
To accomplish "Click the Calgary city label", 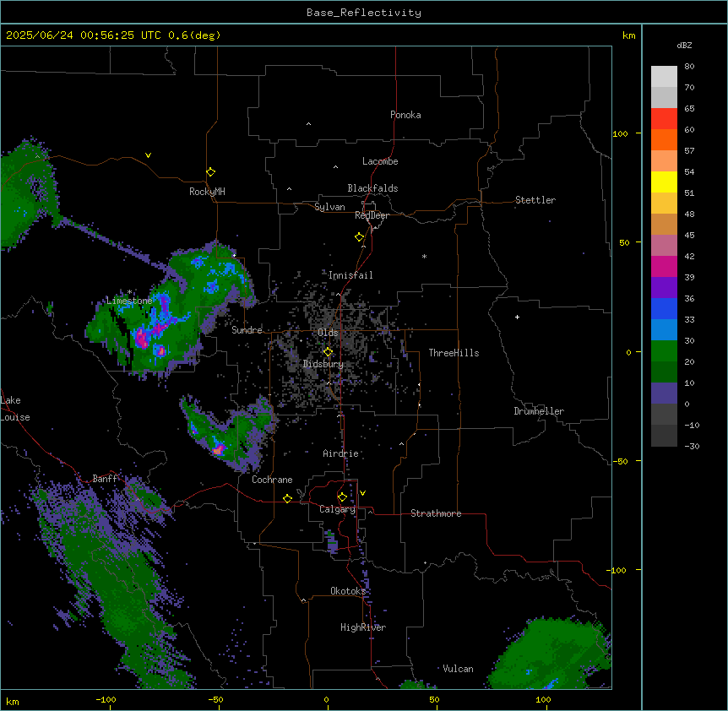I will [x=337, y=509].
